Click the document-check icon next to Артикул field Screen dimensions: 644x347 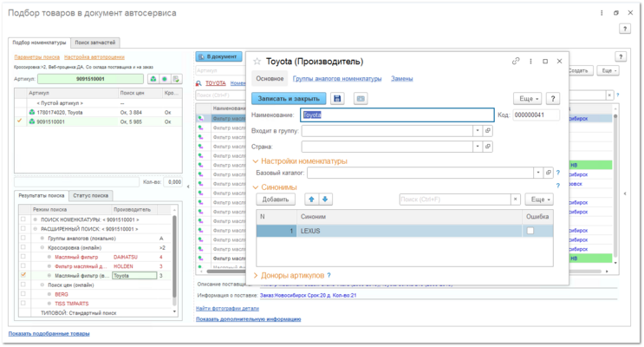coord(176,79)
